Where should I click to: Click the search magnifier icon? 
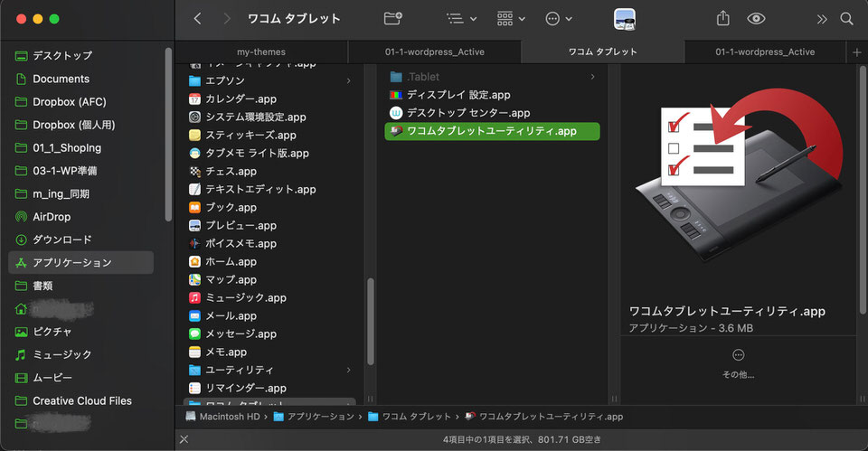846,19
